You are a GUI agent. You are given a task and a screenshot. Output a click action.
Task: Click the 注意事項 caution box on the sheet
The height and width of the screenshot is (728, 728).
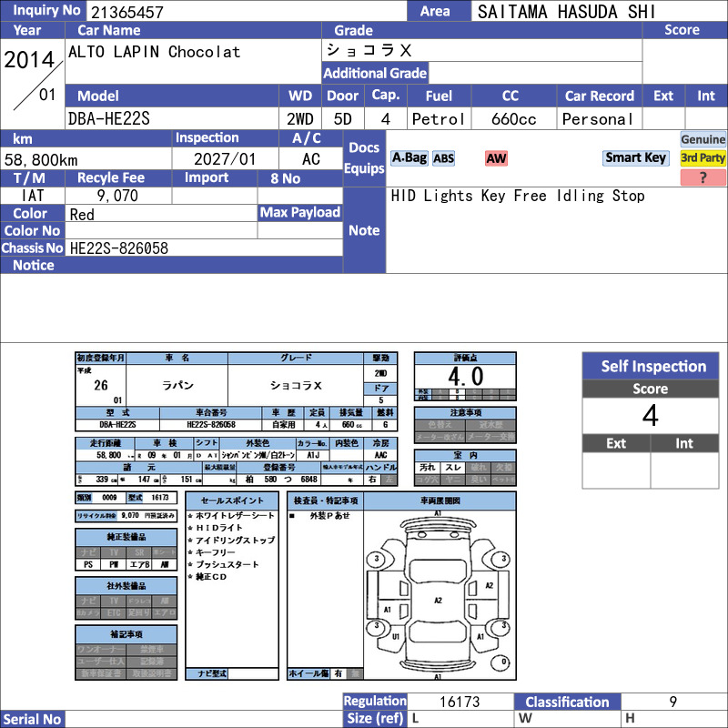click(x=465, y=425)
